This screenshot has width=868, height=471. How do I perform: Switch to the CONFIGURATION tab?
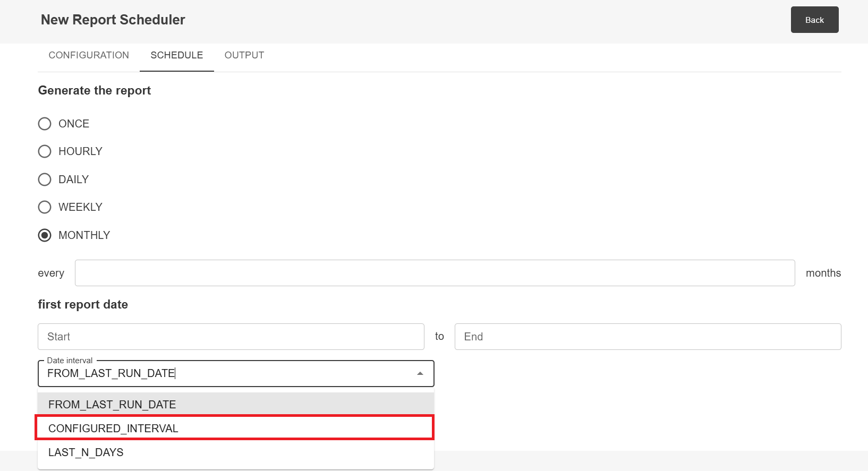coord(89,55)
